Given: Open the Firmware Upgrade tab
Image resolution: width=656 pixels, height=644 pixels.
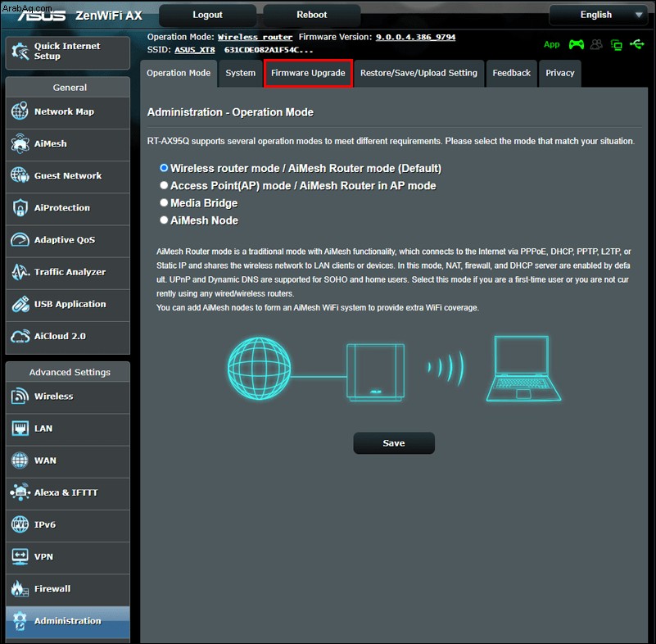Looking at the screenshot, I should click(308, 73).
